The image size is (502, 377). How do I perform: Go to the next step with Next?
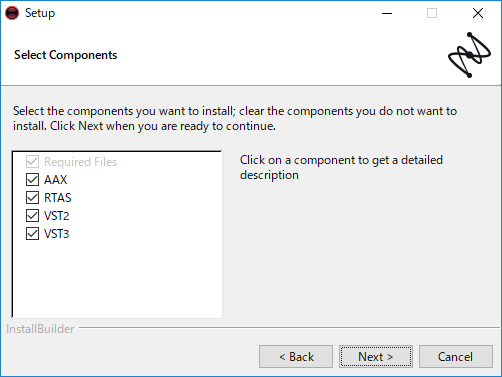(x=376, y=357)
